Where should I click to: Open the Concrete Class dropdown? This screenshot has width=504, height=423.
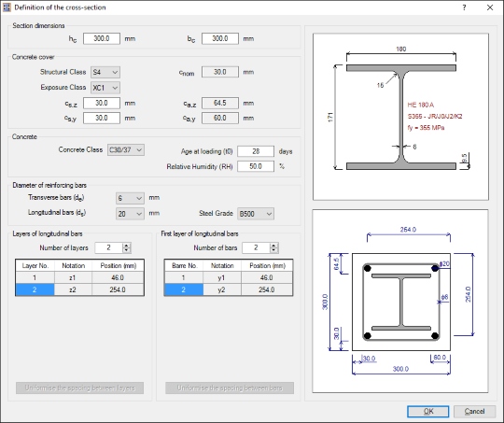pyautogui.click(x=126, y=150)
